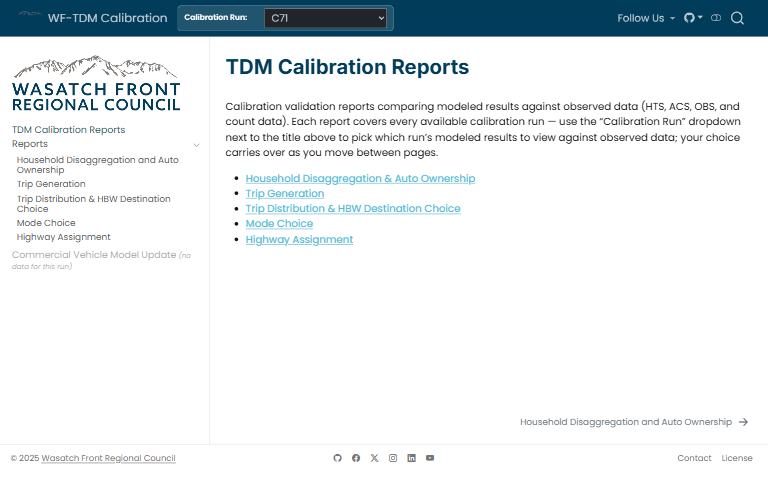The width and height of the screenshot is (768, 480).
Task: Click the TDM Calibration Reports page heading
Action: pos(347,67)
